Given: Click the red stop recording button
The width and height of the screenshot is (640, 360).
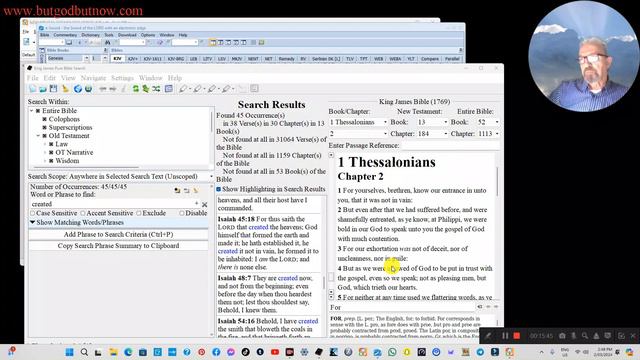Looking at the screenshot, I should [x=517, y=336].
